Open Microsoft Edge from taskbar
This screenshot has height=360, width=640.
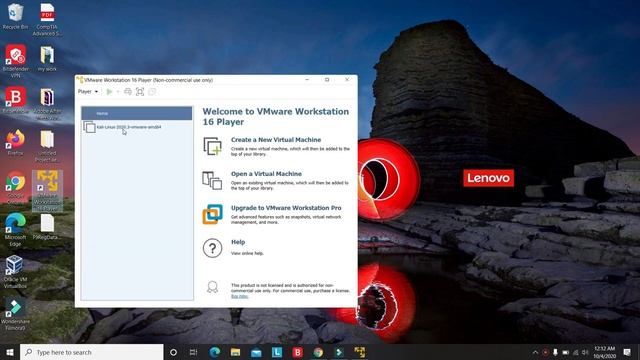[x=215, y=352]
